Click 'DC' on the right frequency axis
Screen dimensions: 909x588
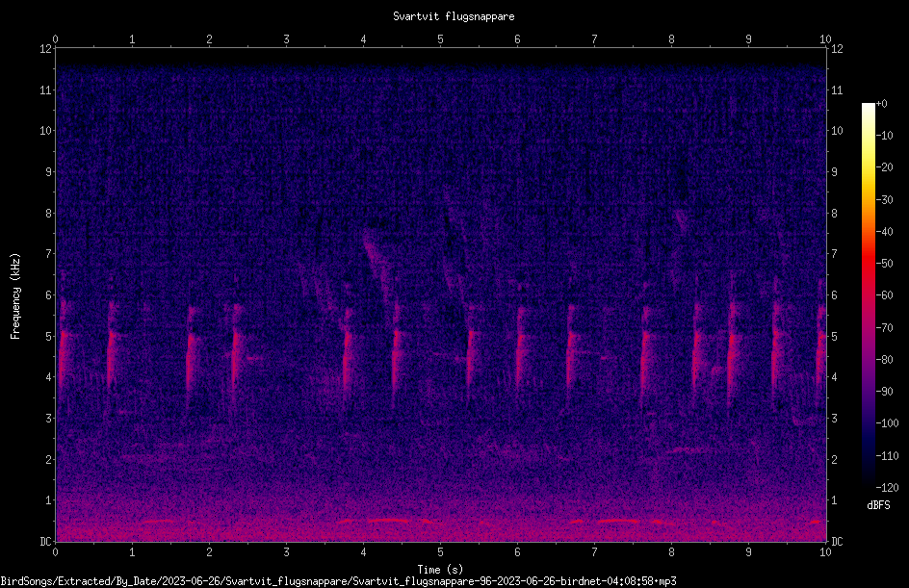(837, 542)
